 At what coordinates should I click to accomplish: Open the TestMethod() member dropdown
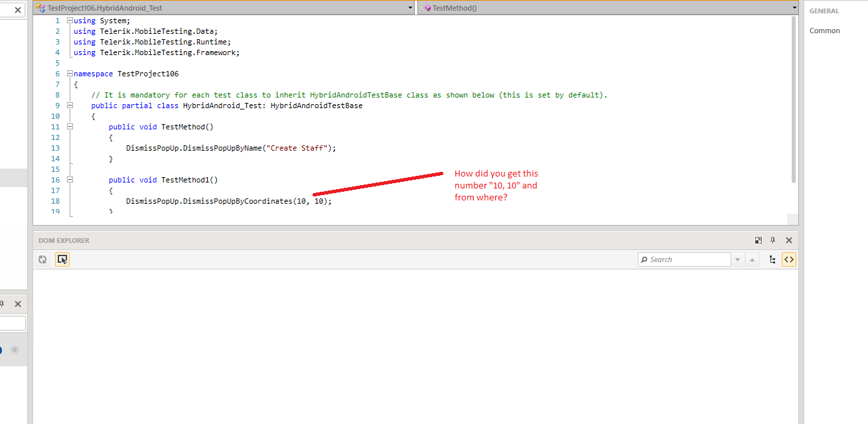pos(794,8)
